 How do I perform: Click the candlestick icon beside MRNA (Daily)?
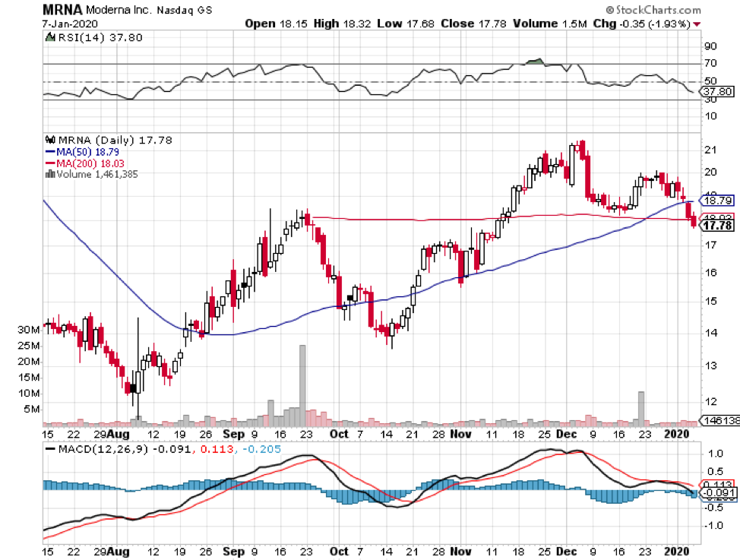click(50, 140)
